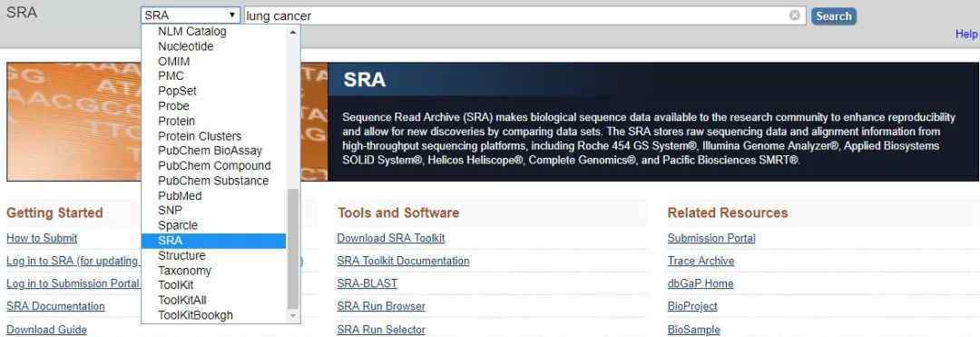Screen dimensions: 980x337
Task: Open the SRA-BLAST link
Action: tap(367, 283)
